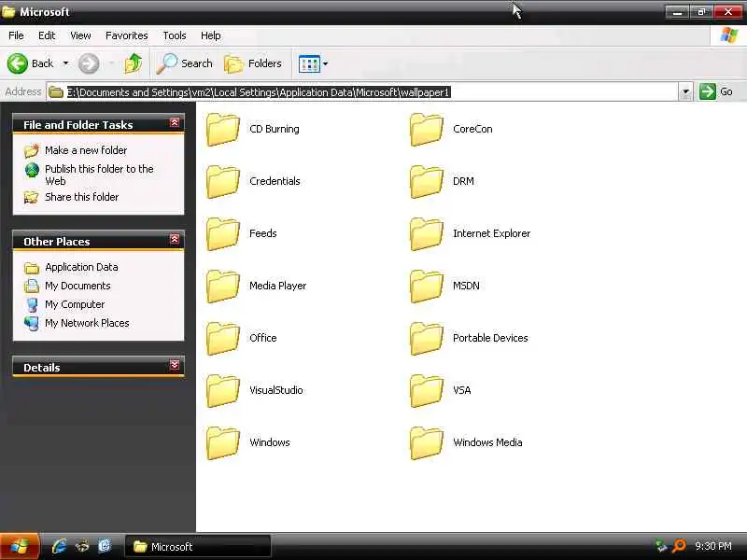This screenshot has height=560, width=747.
Task: Click the Make a new folder icon
Action: coord(32,150)
